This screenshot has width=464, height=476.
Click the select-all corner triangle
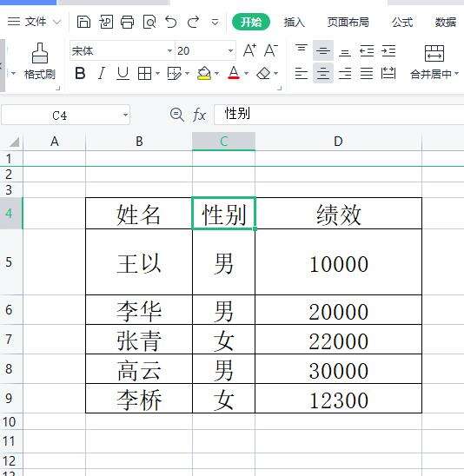click(14, 142)
